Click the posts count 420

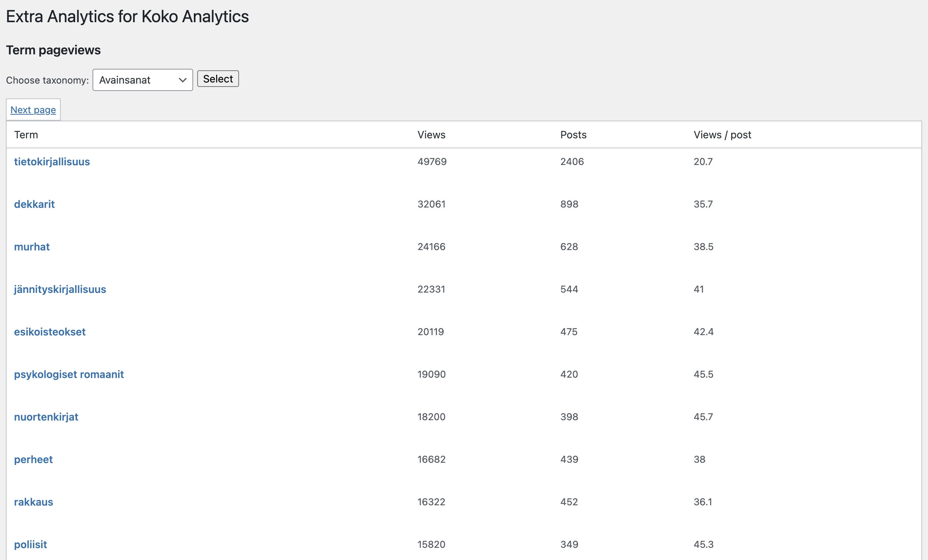(x=569, y=374)
